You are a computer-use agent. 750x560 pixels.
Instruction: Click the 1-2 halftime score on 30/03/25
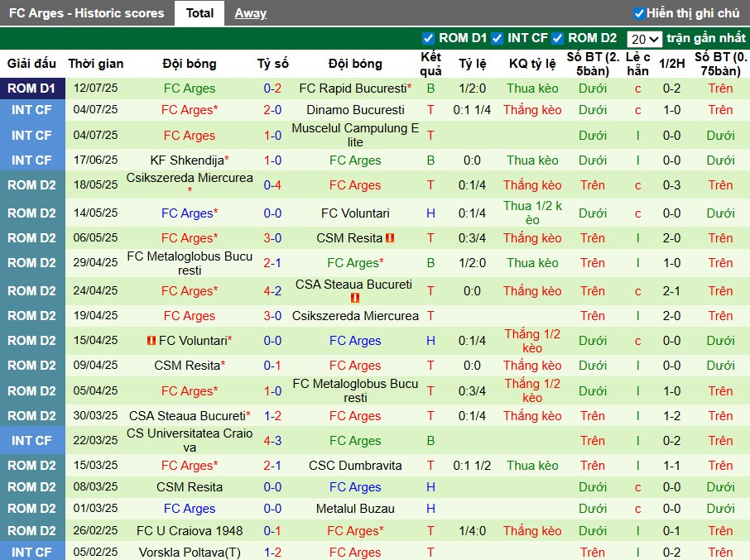pyautogui.click(x=671, y=416)
